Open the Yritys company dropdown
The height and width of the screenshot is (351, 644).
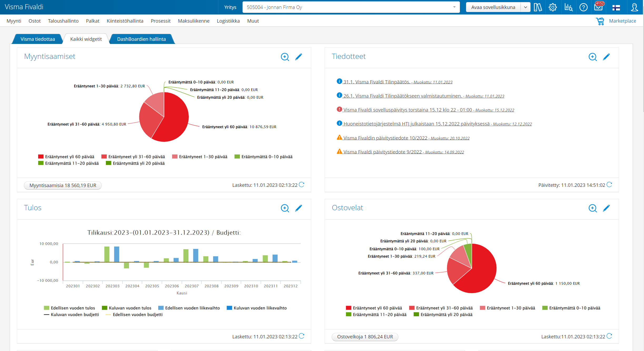(x=351, y=7)
